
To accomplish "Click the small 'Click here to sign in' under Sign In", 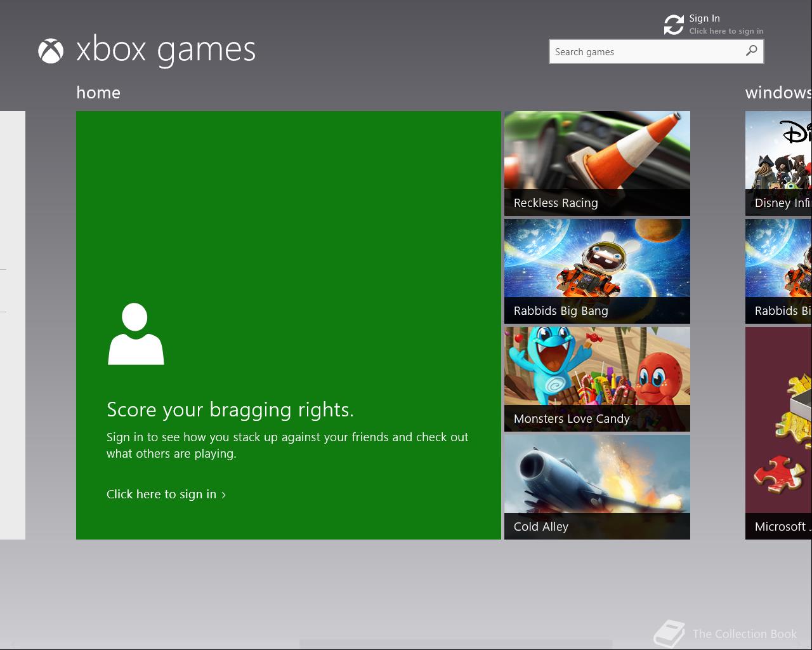I will [726, 31].
